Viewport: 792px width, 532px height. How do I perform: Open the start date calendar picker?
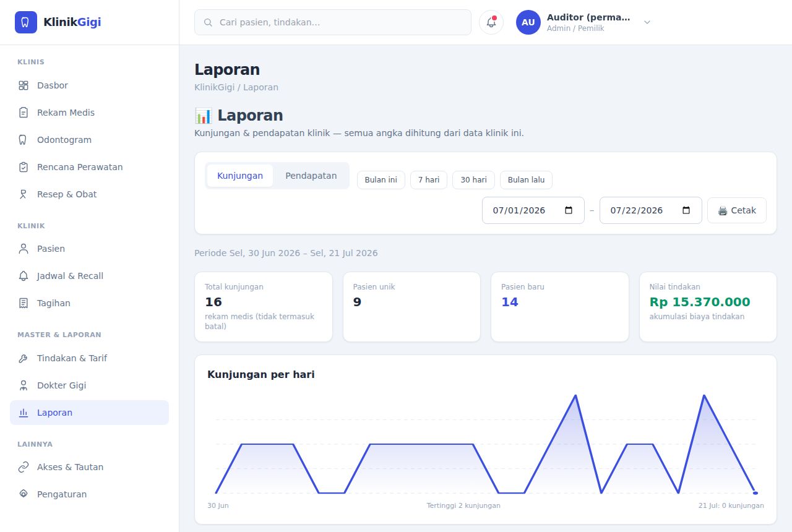pyautogui.click(x=569, y=210)
